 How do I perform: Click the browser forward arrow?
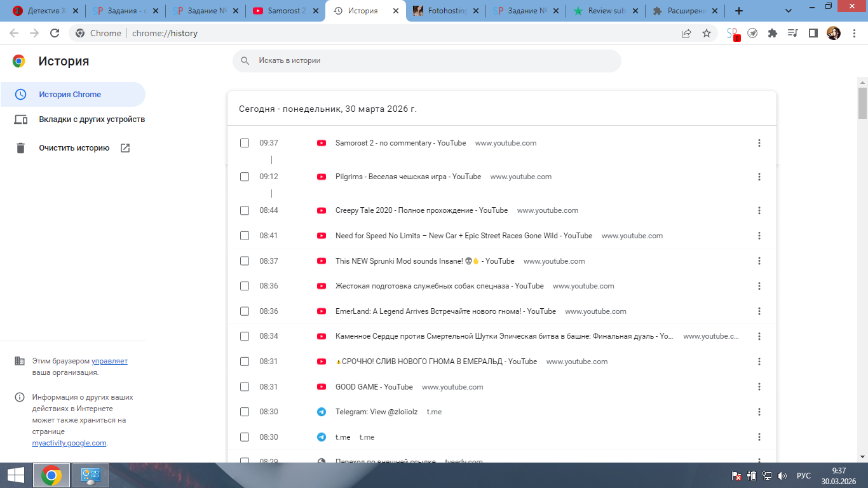pyautogui.click(x=34, y=33)
